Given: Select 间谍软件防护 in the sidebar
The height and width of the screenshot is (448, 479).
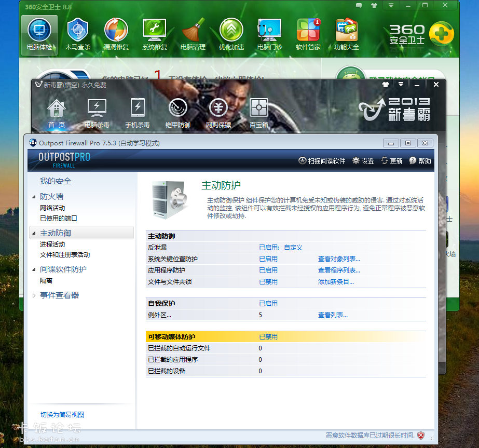Looking at the screenshot, I should click(63, 269).
